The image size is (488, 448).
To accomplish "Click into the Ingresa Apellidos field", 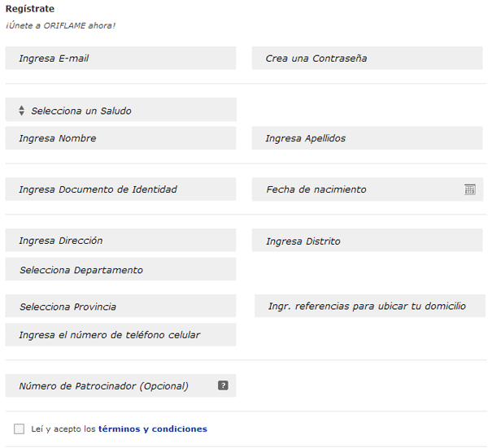I will tap(368, 138).
